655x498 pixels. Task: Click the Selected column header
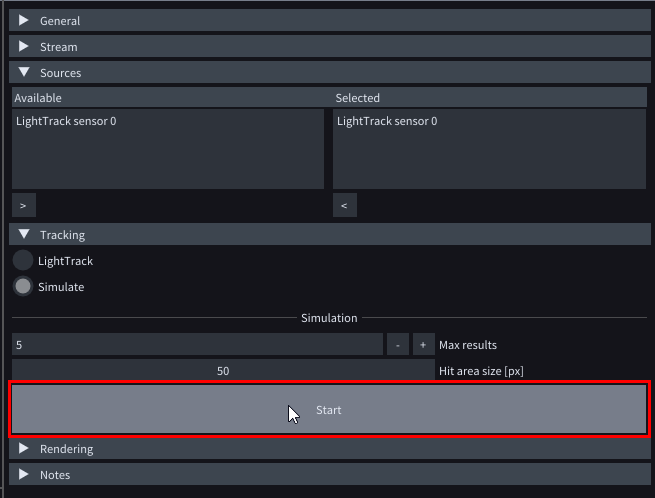coord(489,98)
